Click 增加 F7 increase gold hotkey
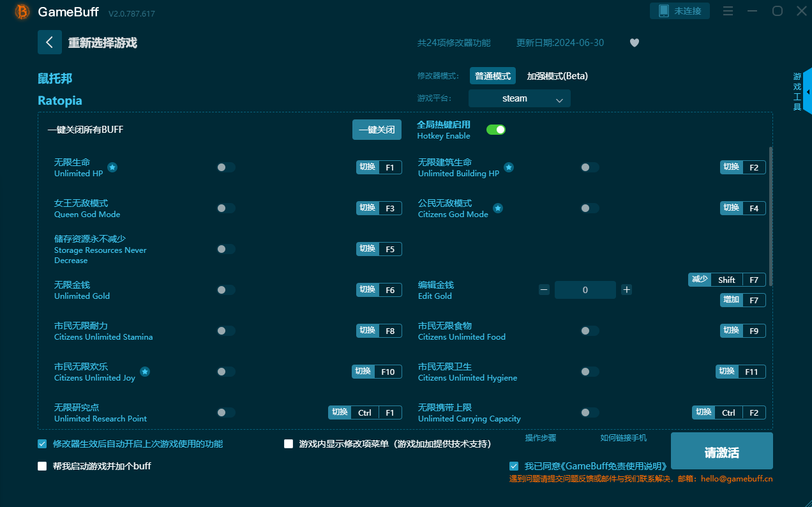 point(743,300)
